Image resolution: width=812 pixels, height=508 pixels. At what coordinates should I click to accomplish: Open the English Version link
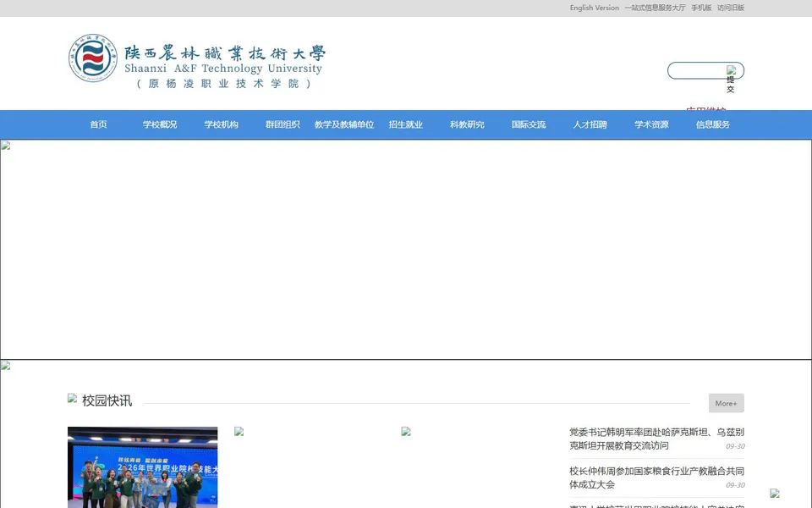click(x=594, y=8)
